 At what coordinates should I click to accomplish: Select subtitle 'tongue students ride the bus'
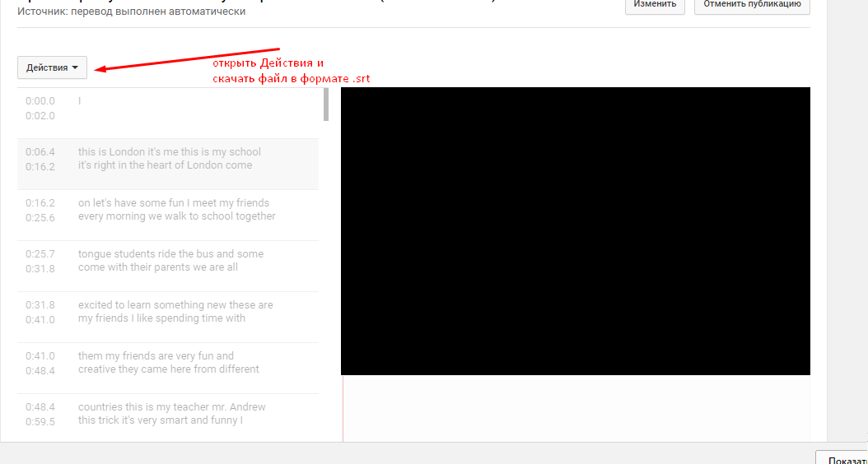click(168, 266)
